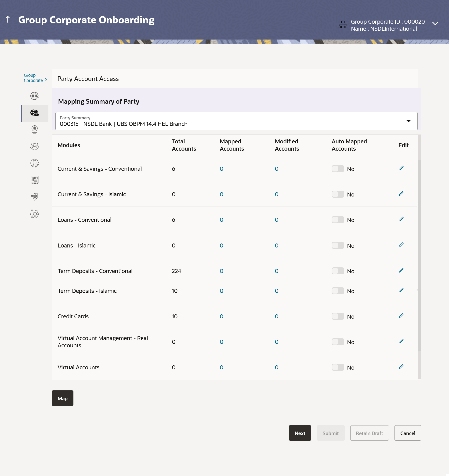The image size is (449, 476).
Task: Click pencil icon for Credit Cards
Action: (x=401, y=316)
